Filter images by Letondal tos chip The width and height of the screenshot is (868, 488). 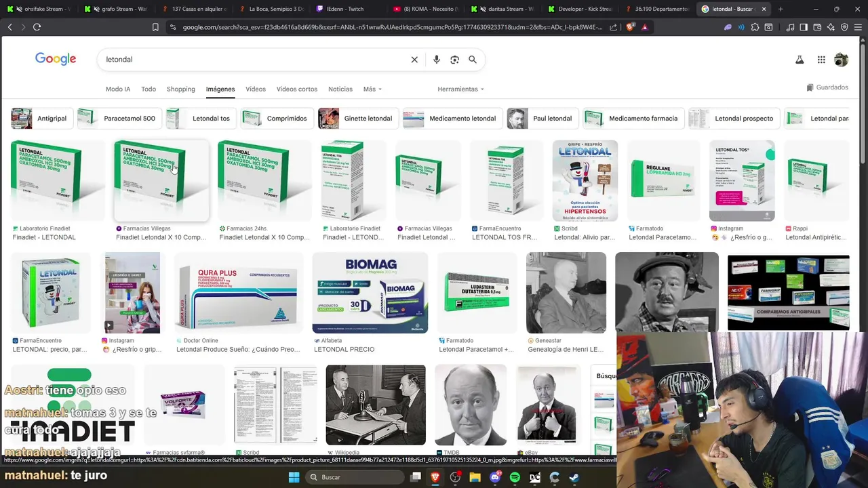tap(201, 118)
